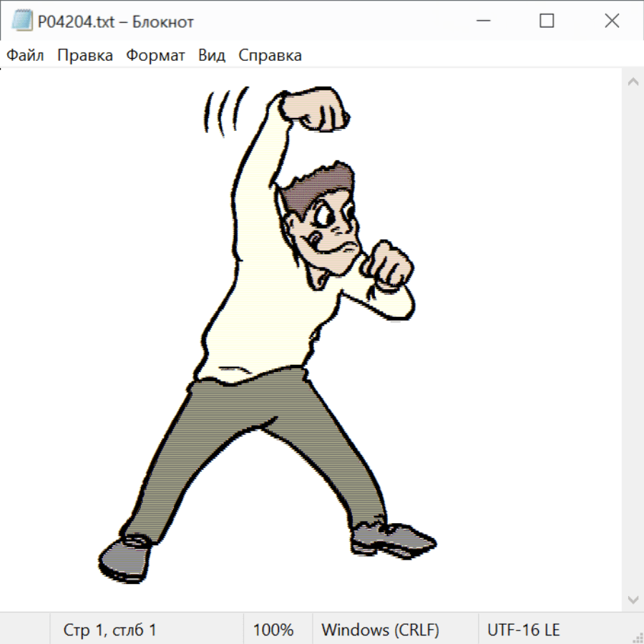
Task: Close the P04204.txt window
Action: (612, 21)
